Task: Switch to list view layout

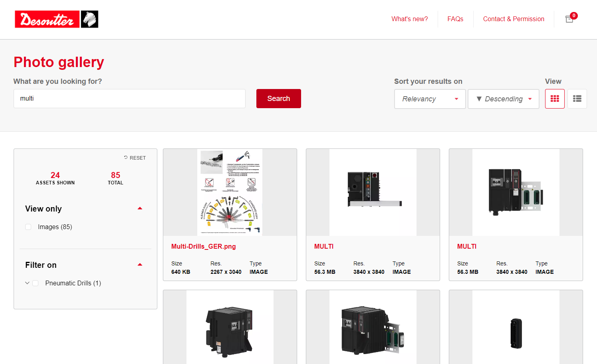Action: pos(577,99)
